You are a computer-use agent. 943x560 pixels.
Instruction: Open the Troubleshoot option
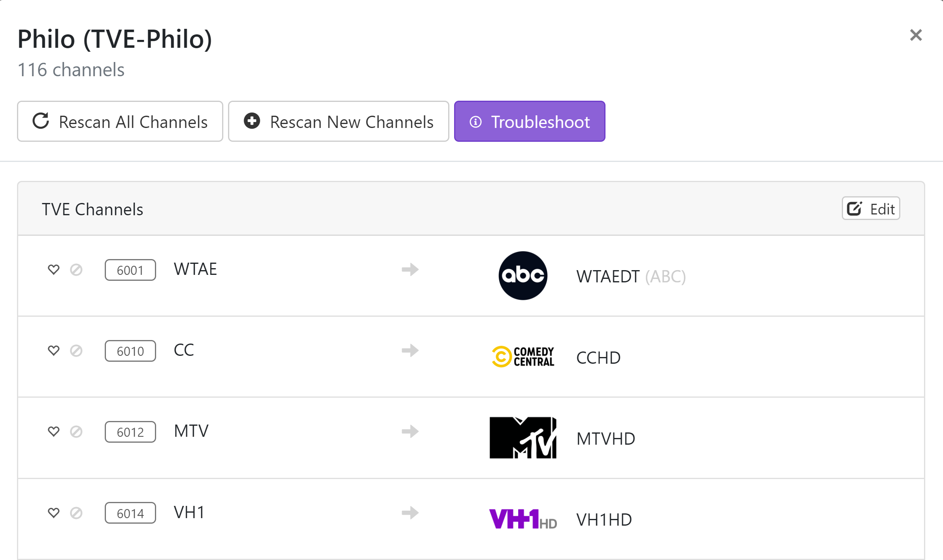click(x=529, y=122)
